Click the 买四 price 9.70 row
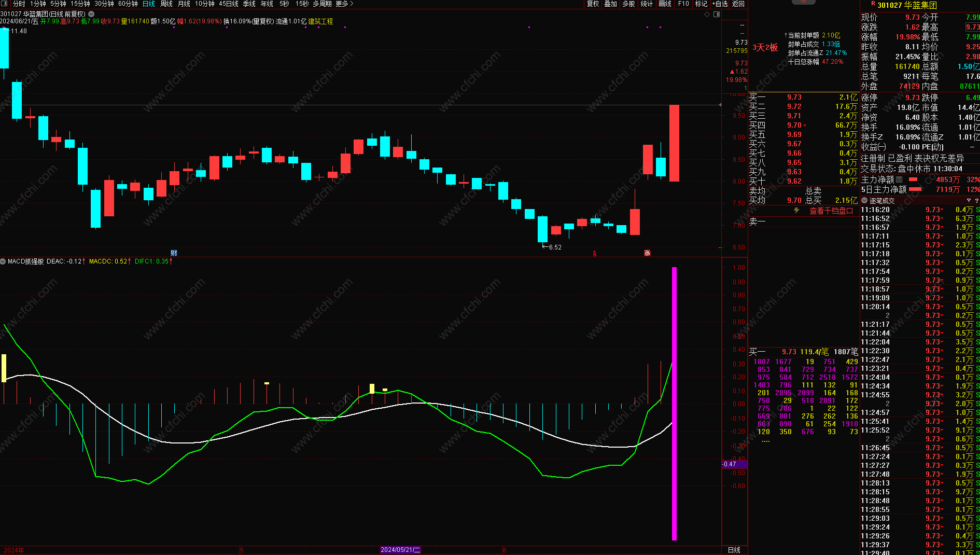 (x=803, y=125)
